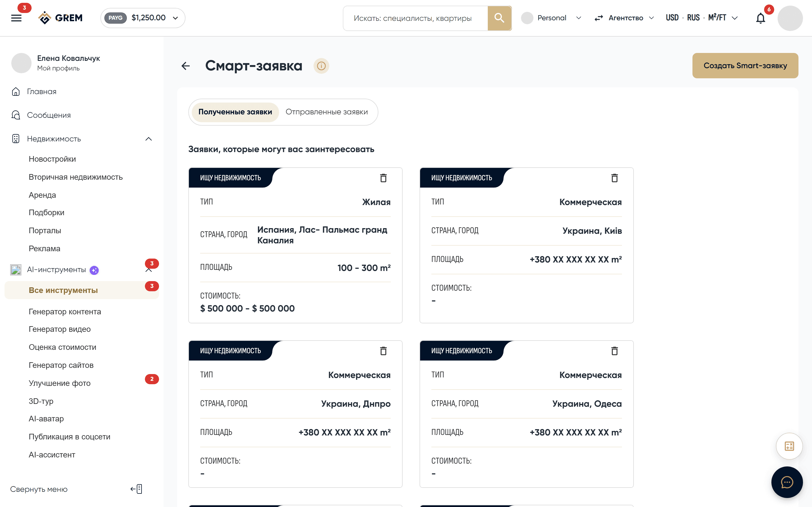Expand the PAYG balance dropdown
812x507 pixels.
tap(143, 18)
